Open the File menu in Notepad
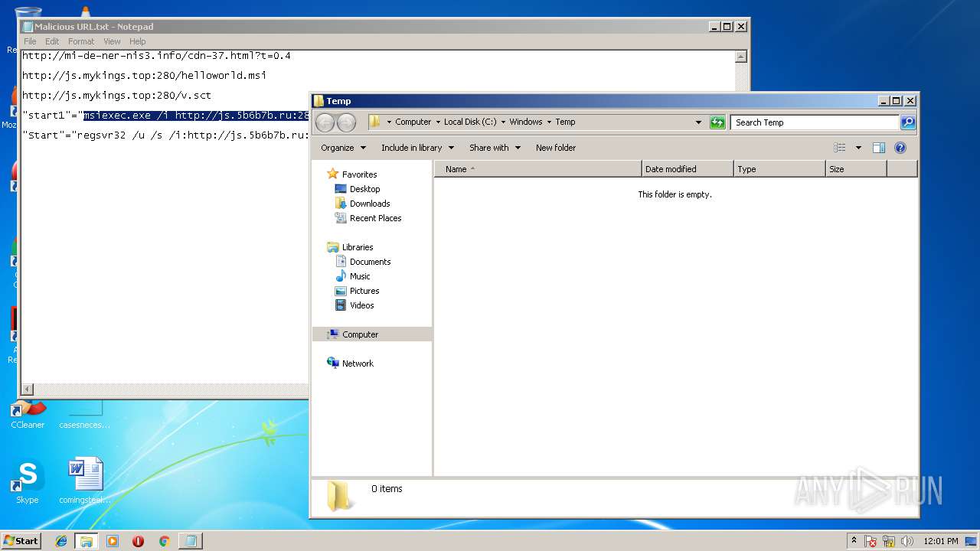Screen dimensions: 980x551 (30, 41)
